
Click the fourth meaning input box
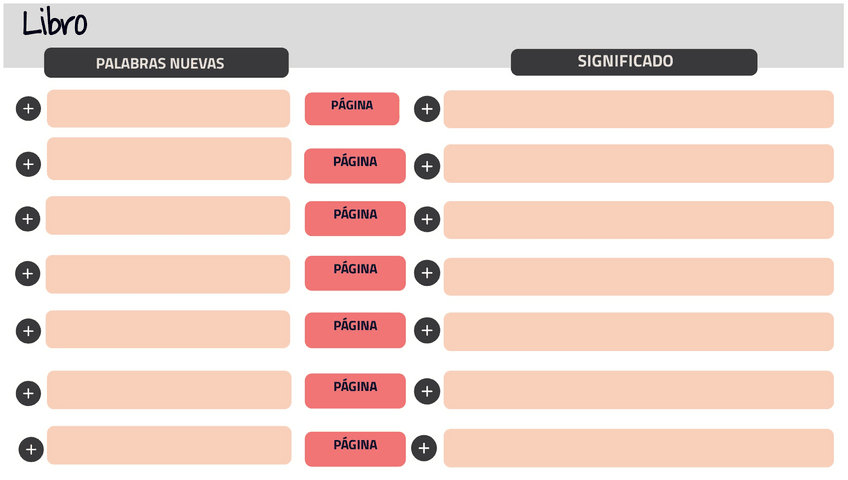pos(638,276)
